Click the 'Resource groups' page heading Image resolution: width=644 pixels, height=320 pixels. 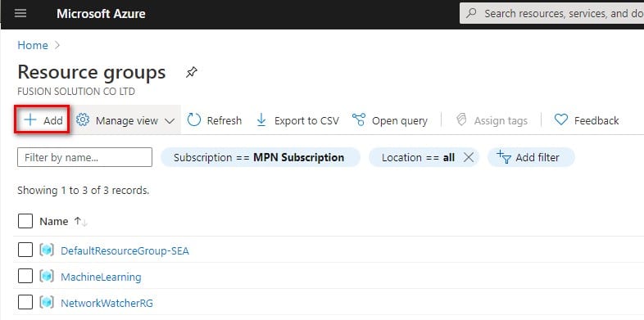[92, 72]
